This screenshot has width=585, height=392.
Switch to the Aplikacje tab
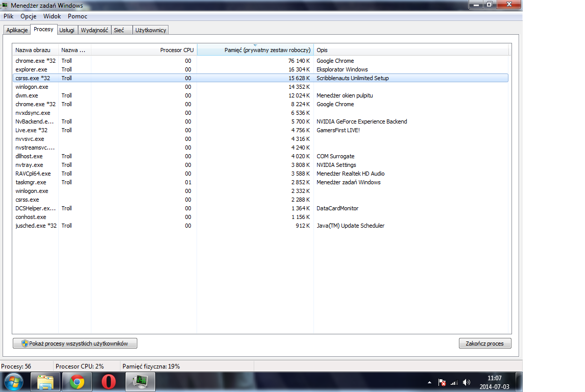click(x=17, y=30)
